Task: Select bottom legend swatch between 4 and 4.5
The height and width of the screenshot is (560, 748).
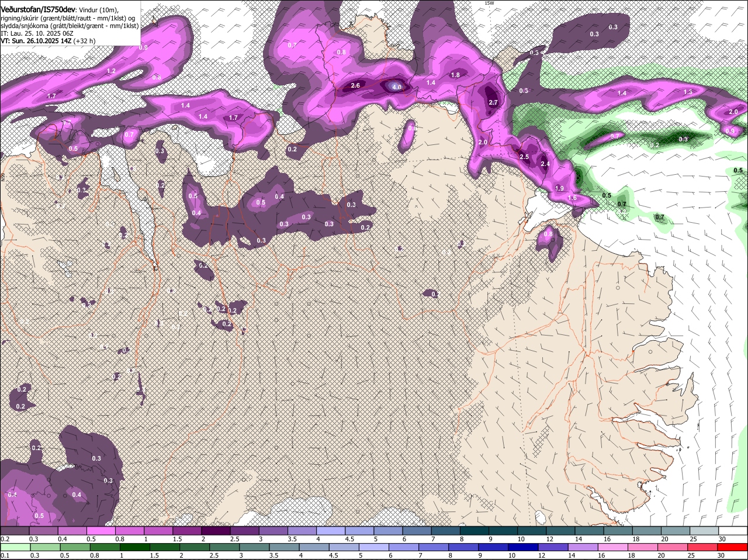Action: [314, 547]
